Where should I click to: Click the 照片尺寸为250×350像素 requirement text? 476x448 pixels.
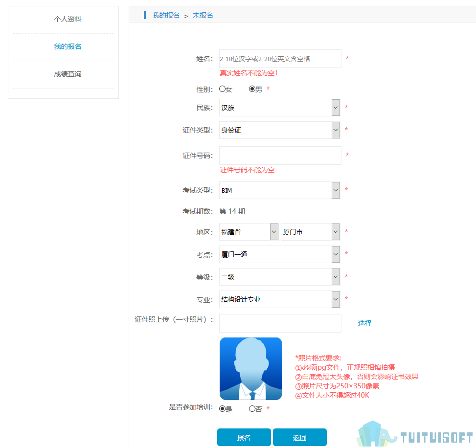coord(337,386)
